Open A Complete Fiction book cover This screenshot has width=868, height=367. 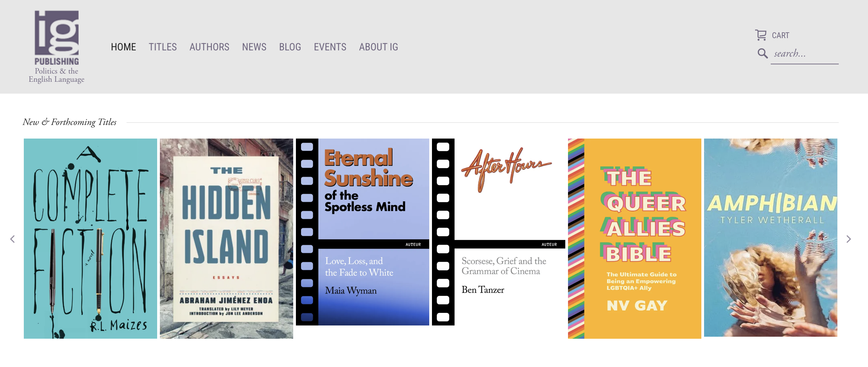pyautogui.click(x=90, y=238)
